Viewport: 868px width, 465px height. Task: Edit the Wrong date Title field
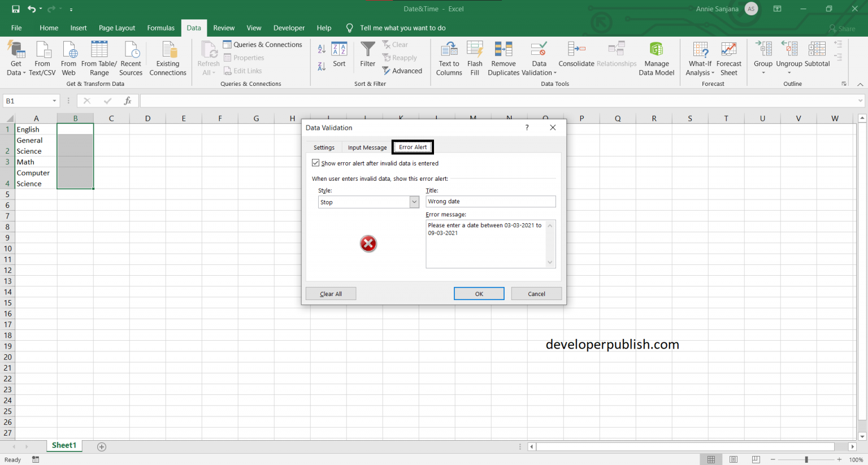click(491, 201)
